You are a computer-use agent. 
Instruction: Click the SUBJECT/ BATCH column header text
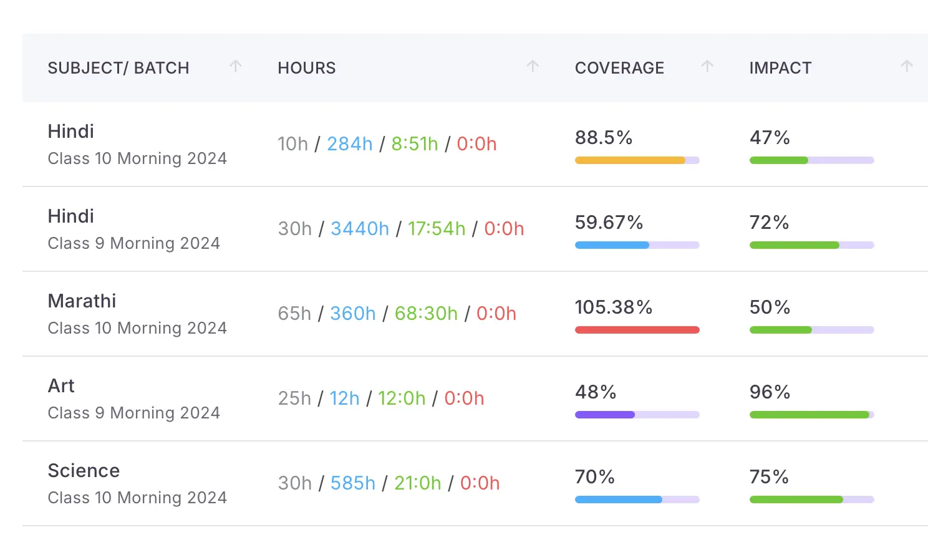tap(118, 68)
